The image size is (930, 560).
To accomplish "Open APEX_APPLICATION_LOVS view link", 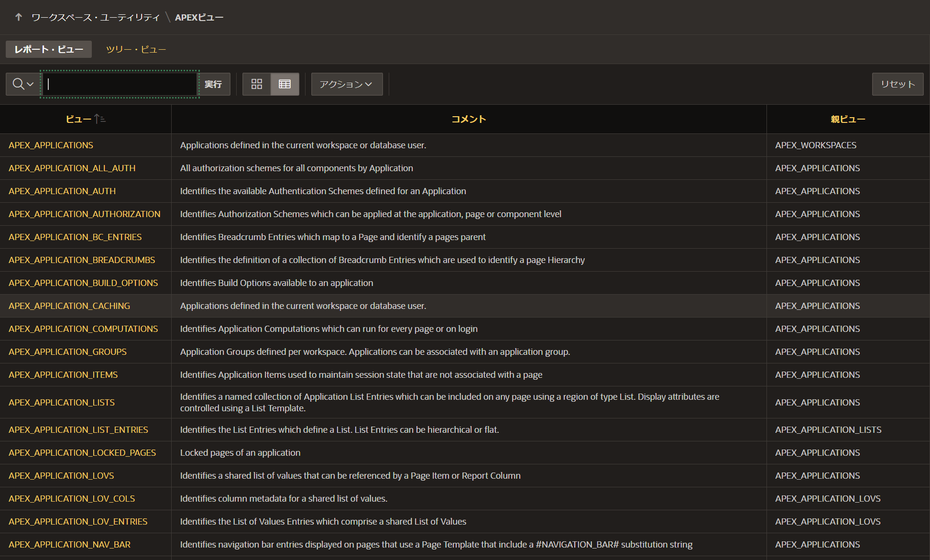I will (x=61, y=475).
